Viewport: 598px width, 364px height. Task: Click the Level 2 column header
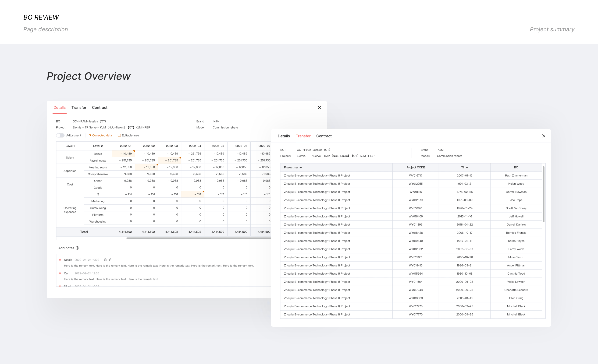98,146
